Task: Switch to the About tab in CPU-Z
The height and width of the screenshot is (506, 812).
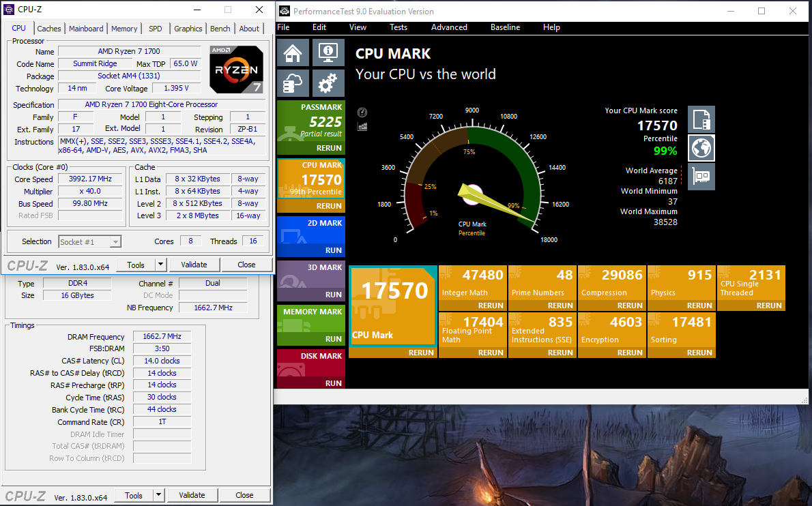Action: [x=249, y=29]
